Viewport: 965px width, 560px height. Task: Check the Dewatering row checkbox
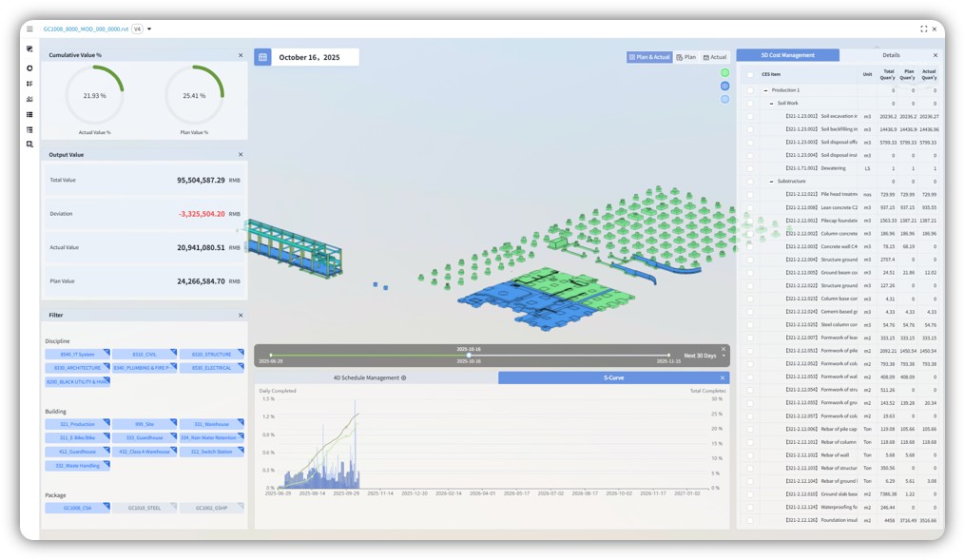[x=750, y=168]
